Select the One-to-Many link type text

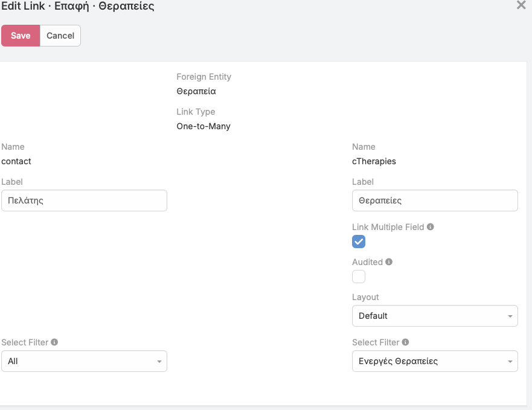(204, 127)
